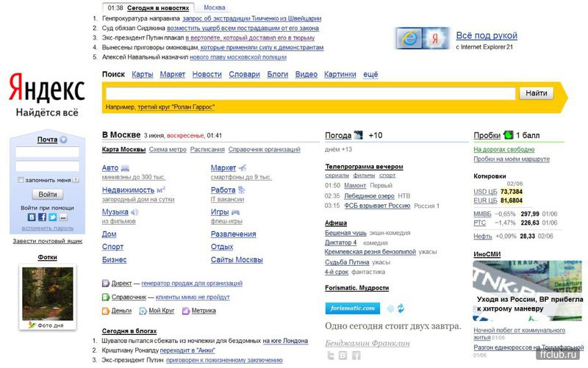Screen dimensions: 588x368
Task: Select the Блоги search tab
Action: 278,74
